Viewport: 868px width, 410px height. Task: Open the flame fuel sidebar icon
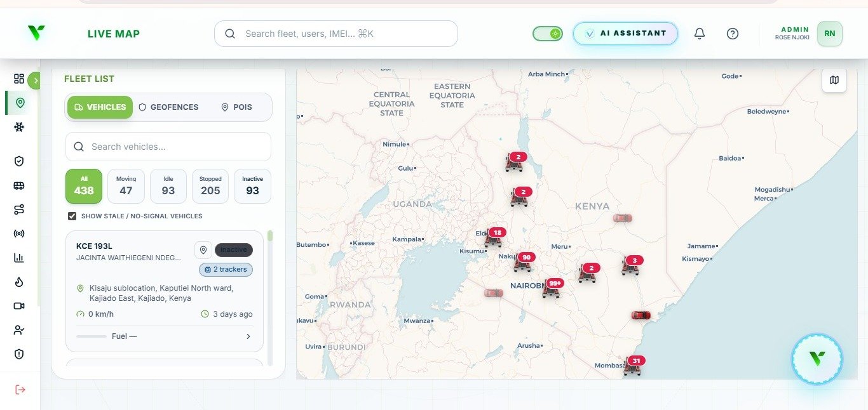pos(19,282)
